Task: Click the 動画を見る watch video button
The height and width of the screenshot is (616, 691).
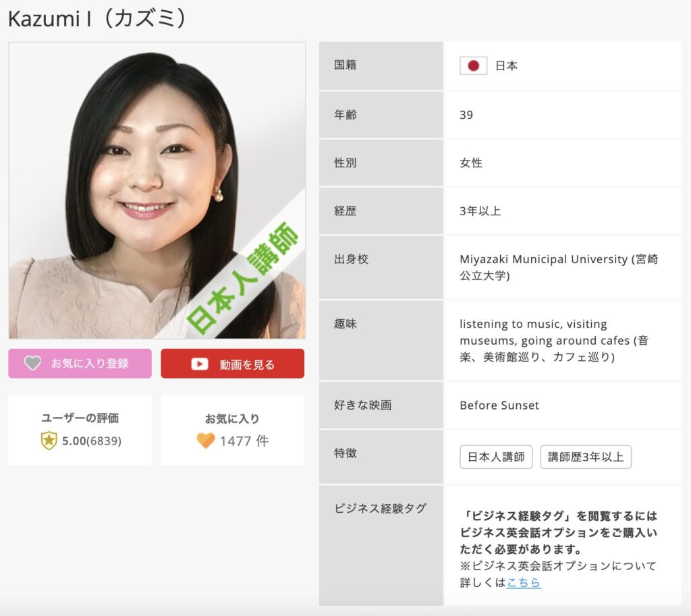Action: pos(232,364)
